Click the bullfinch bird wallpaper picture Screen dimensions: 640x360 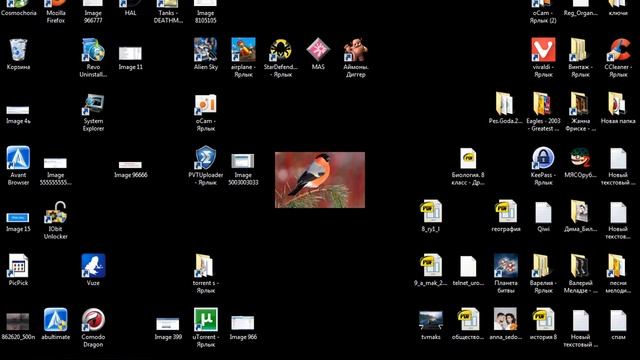point(320,180)
